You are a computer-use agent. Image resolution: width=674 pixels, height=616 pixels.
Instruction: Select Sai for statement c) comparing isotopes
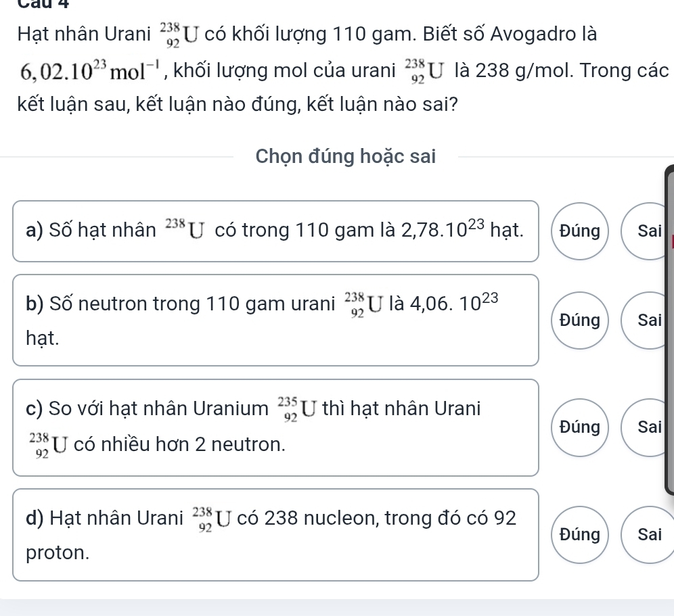pyautogui.click(x=649, y=427)
